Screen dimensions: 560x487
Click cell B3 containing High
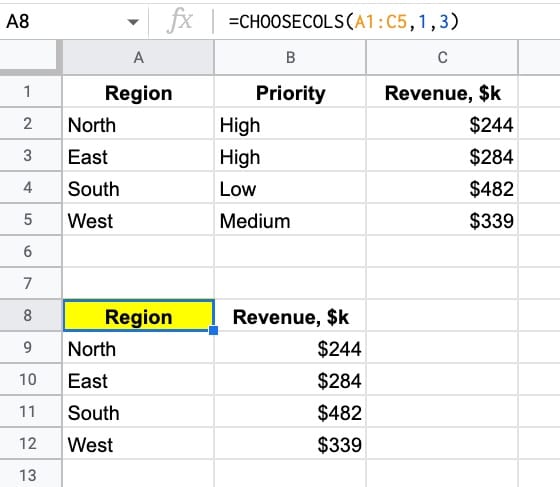pos(290,156)
